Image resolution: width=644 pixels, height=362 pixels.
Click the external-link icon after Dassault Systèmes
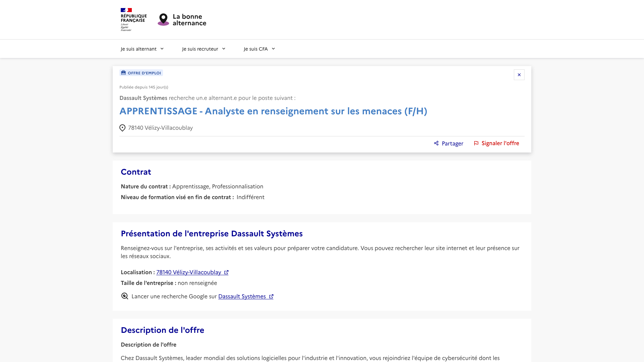tap(271, 296)
